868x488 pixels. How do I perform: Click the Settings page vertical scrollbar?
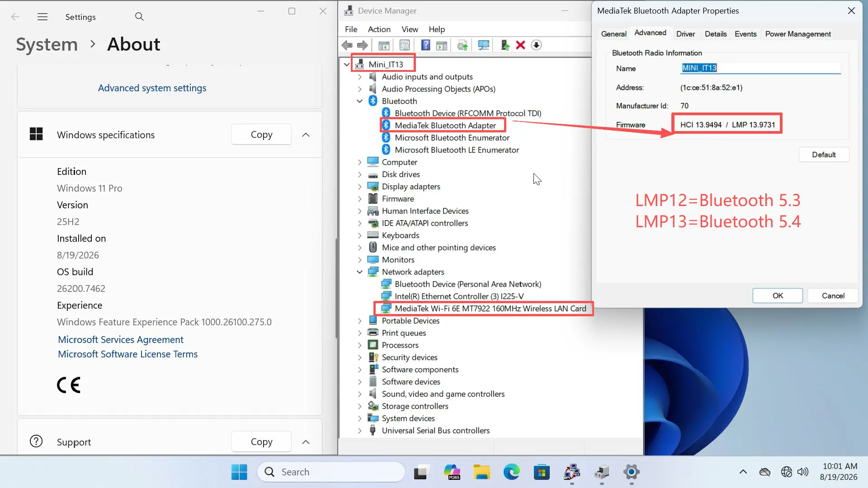coord(336,288)
